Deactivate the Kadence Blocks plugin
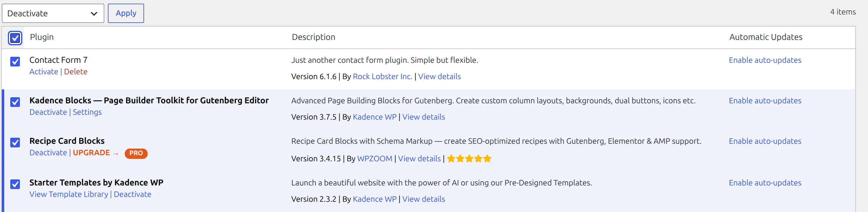Screen dimensions: 868x212 (48, 112)
